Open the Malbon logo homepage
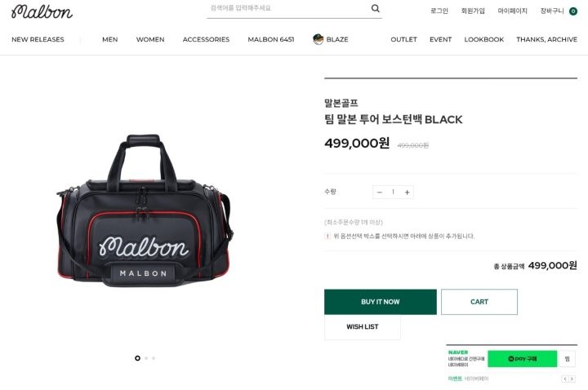 pos(42,11)
